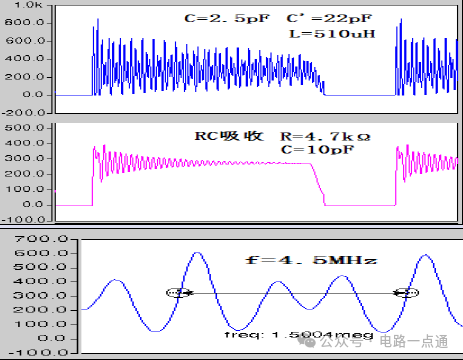Select the RC吸收 annotation text

[x=229, y=136]
